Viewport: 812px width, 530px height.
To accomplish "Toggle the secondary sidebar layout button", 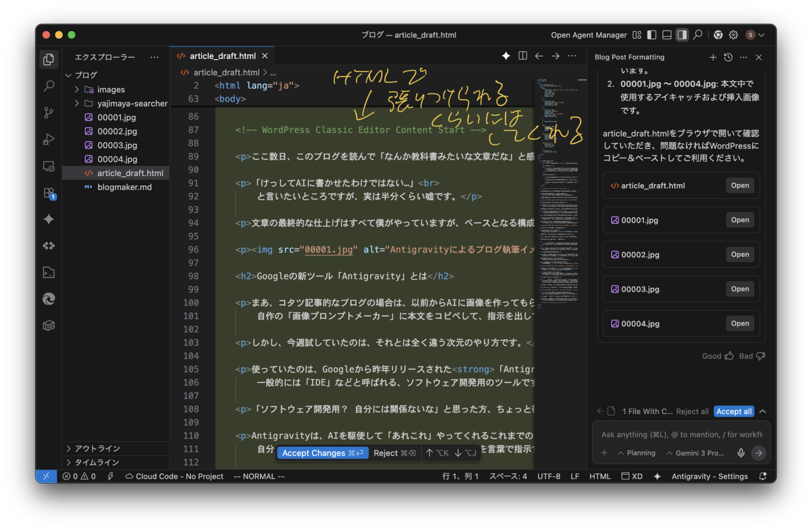I will 682,35.
